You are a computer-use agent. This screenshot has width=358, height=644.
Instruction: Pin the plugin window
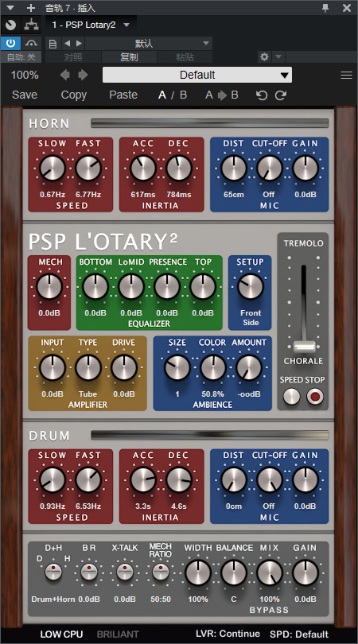[x=325, y=8]
